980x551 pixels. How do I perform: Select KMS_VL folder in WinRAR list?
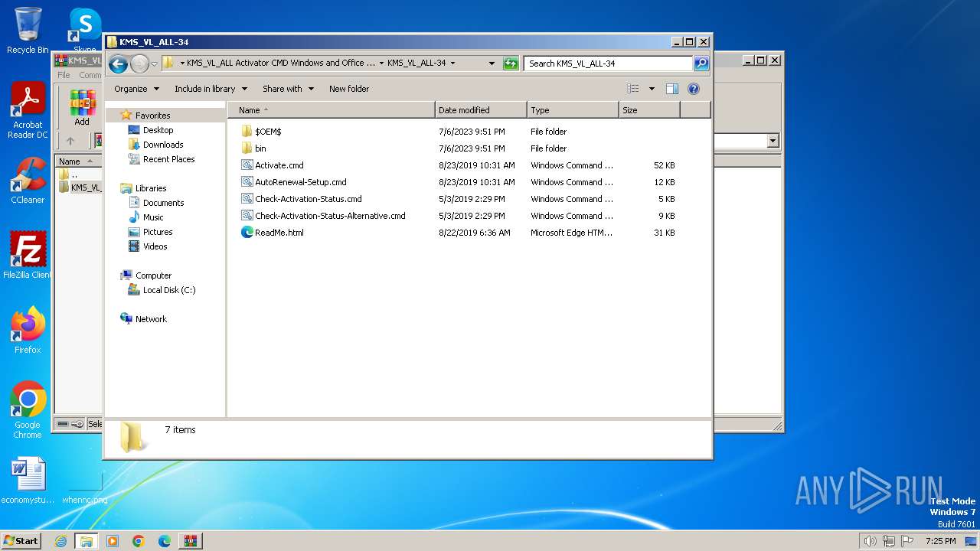click(80, 187)
